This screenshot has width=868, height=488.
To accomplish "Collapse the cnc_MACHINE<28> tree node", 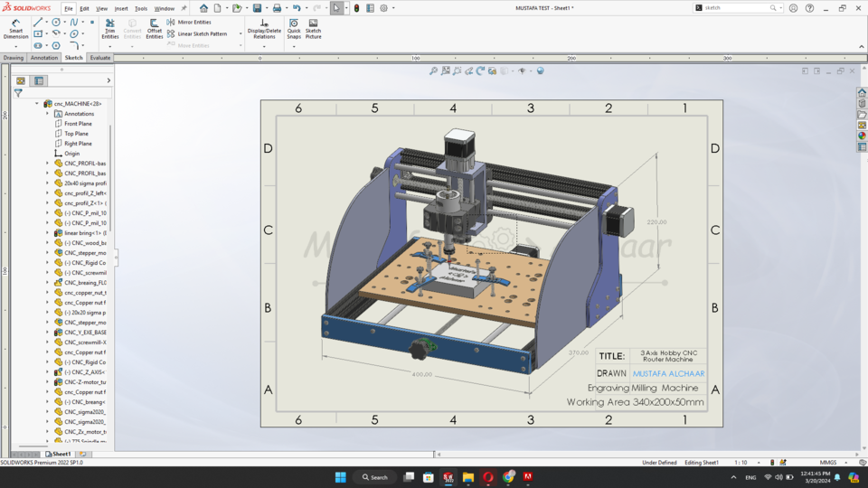I will point(37,104).
